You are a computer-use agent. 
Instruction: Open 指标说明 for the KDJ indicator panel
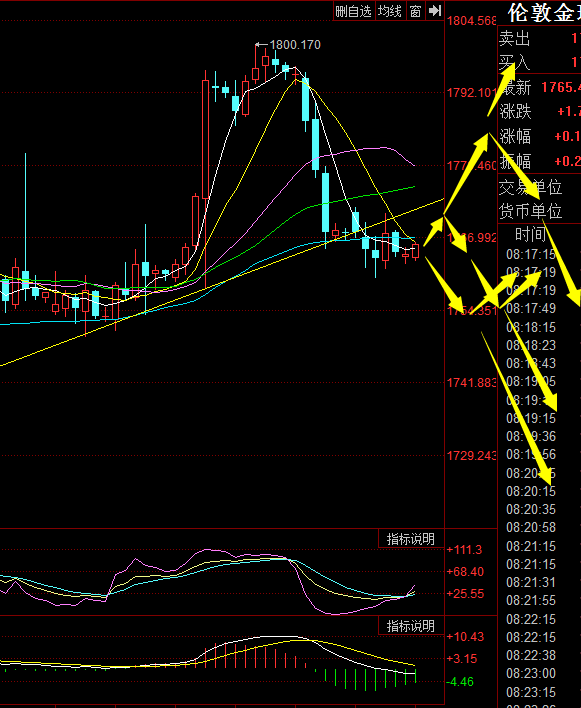click(411, 539)
